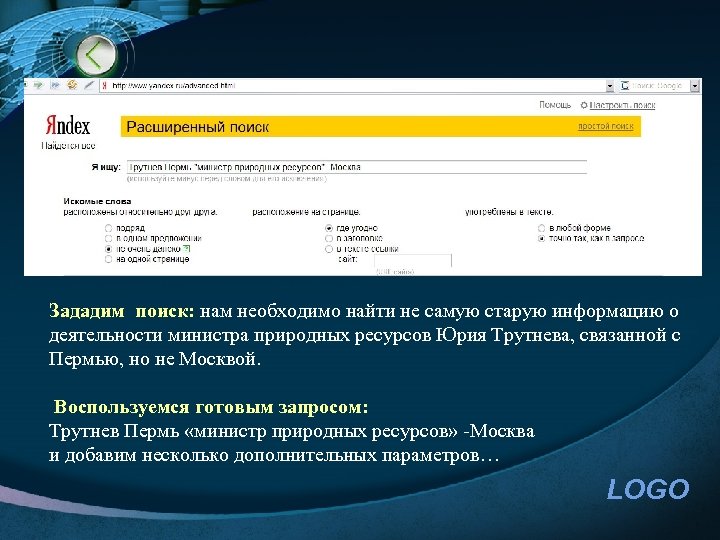Select 'где угодно' radio option
Image resolution: width=720 pixels, height=540 pixels.
click(x=329, y=228)
